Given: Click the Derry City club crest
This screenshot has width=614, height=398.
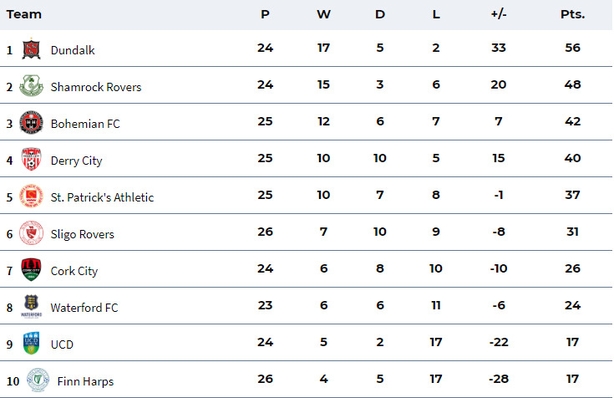Looking at the screenshot, I should coord(31,159).
